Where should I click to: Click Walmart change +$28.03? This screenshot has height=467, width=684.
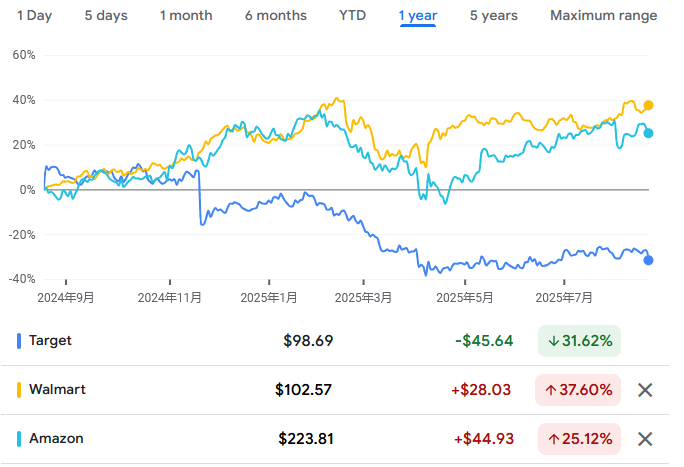[x=481, y=390]
